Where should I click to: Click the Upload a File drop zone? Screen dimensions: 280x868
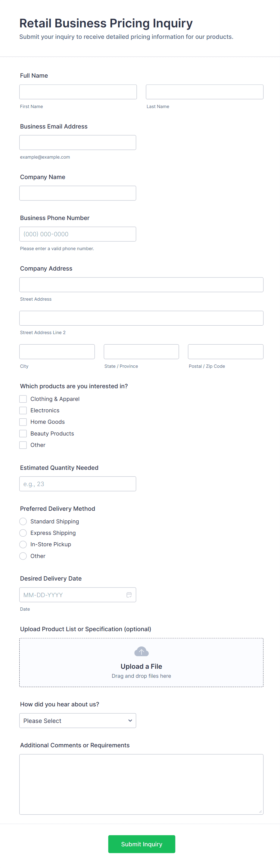click(x=142, y=662)
